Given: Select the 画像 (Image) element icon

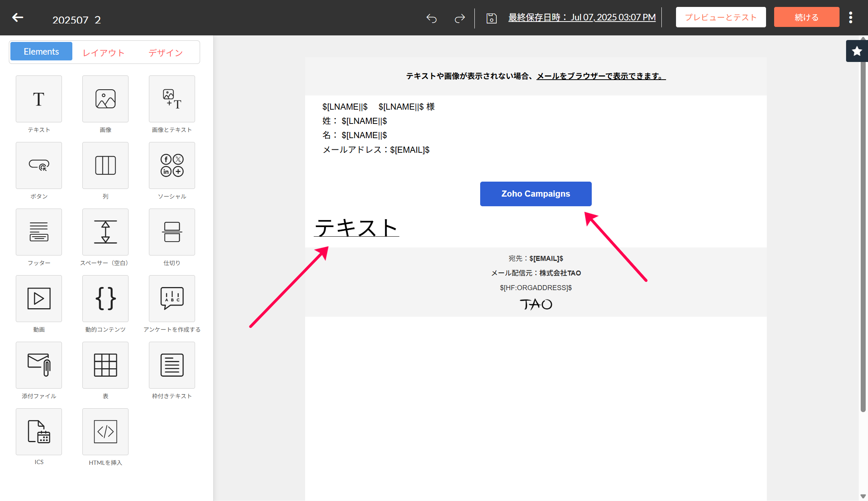Looking at the screenshot, I should [x=105, y=99].
